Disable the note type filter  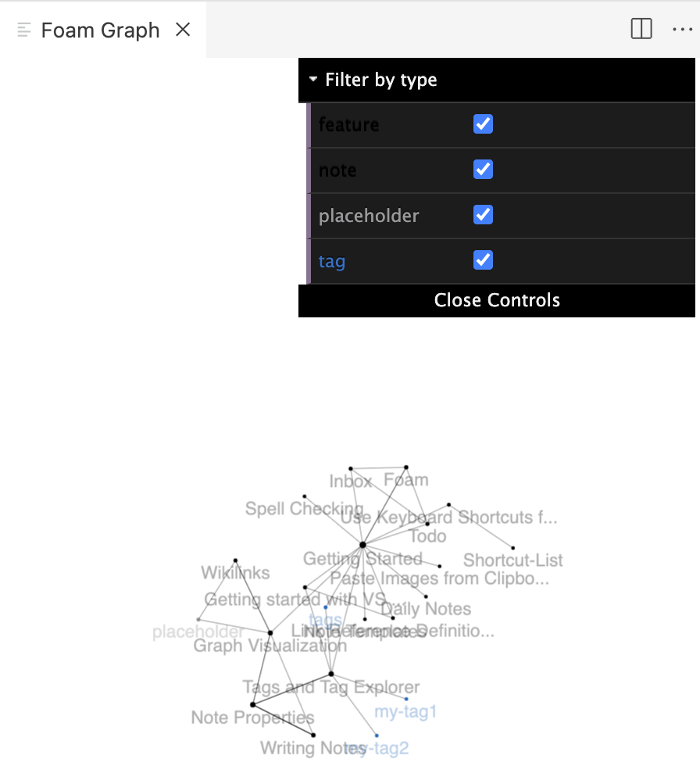483,170
